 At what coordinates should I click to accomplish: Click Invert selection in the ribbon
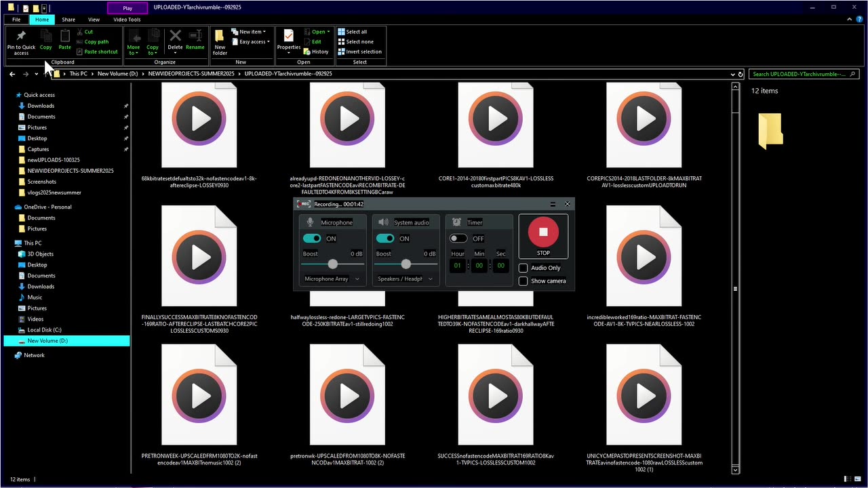(359, 52)
